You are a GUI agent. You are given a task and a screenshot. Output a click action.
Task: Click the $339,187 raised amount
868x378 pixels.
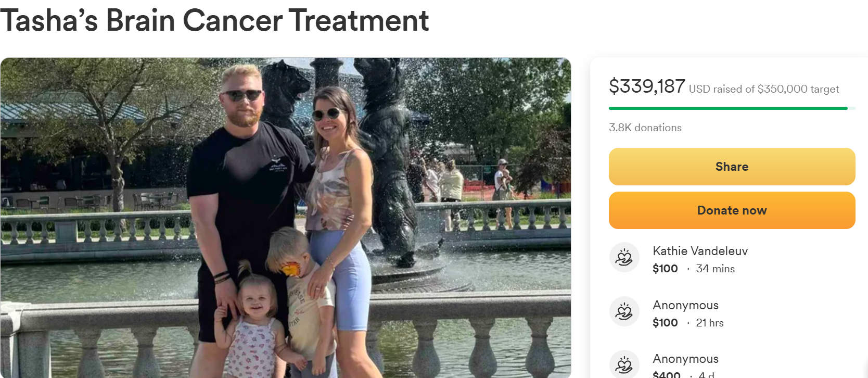[647, 86]
